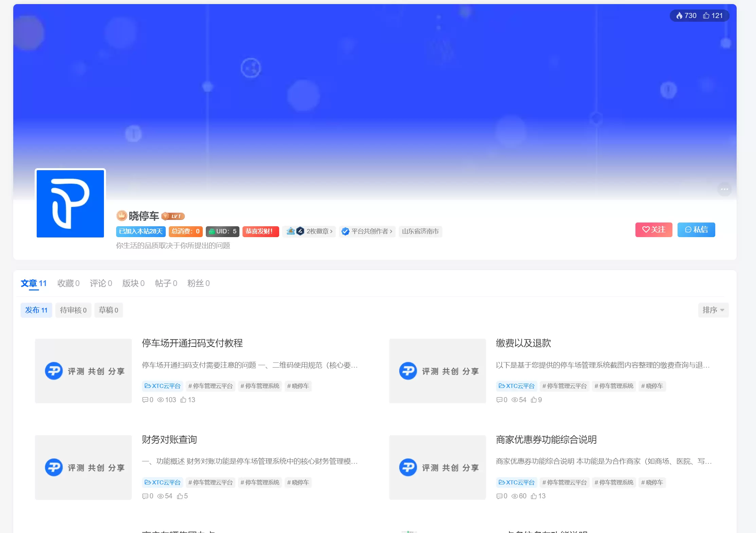Click XTC云平台 category on 缴费以及退款
This screenshot has height=533, width=756.
[517, 386]
